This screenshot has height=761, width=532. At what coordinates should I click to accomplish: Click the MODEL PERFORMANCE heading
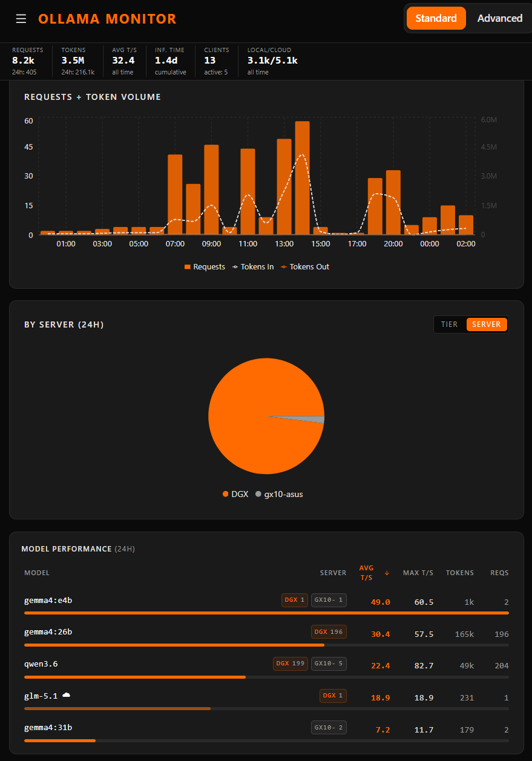coord(67,549)
